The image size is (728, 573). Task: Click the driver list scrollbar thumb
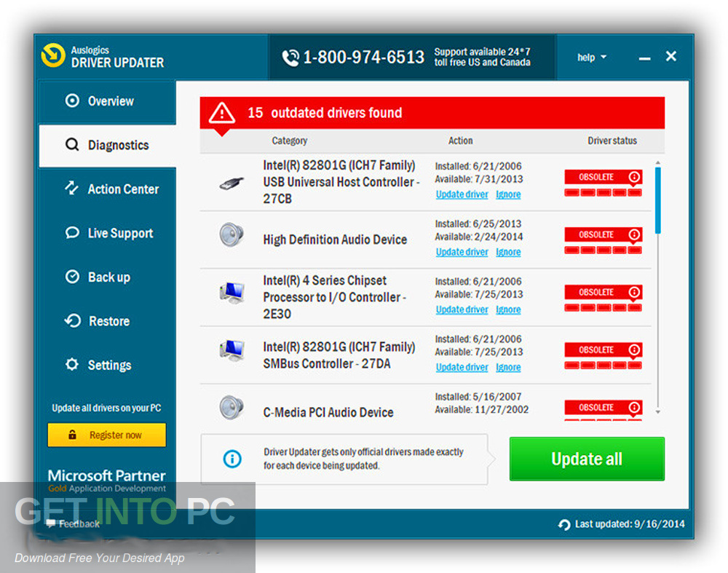coord(658,201)
